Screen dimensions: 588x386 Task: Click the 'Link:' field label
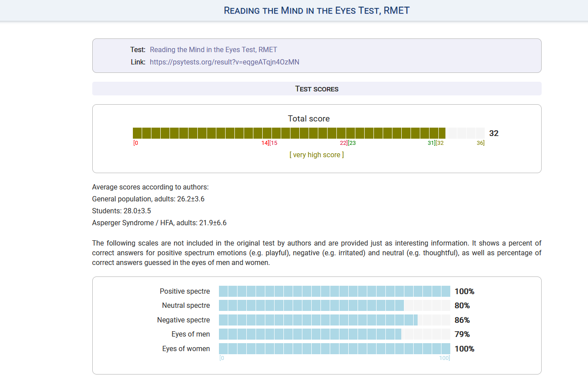(138, 62)
